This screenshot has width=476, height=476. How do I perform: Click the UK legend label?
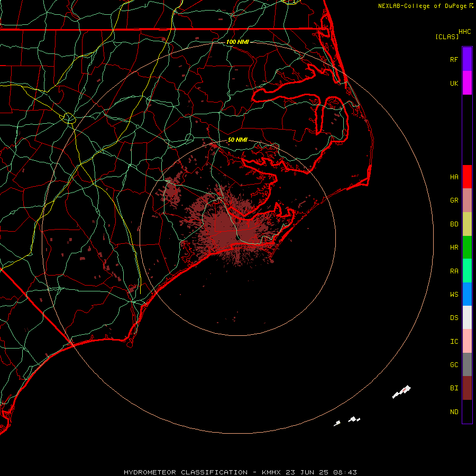pos(454,83)
